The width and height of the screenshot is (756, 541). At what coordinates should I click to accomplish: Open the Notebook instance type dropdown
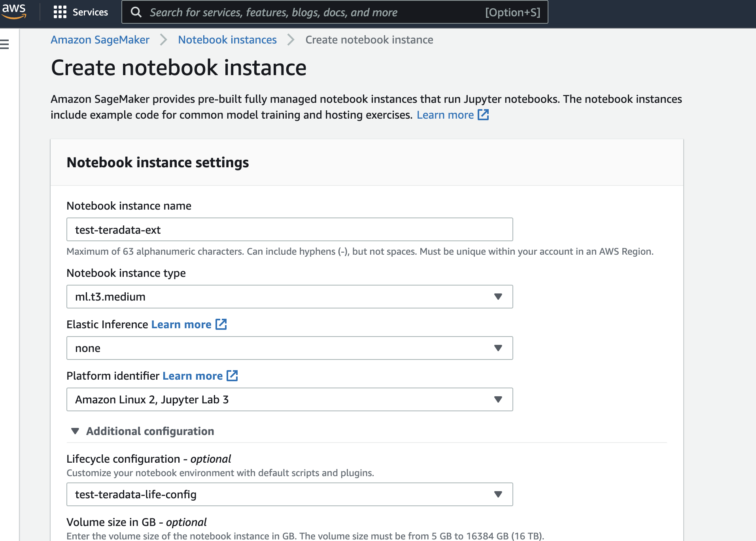(x=290, y=297)
